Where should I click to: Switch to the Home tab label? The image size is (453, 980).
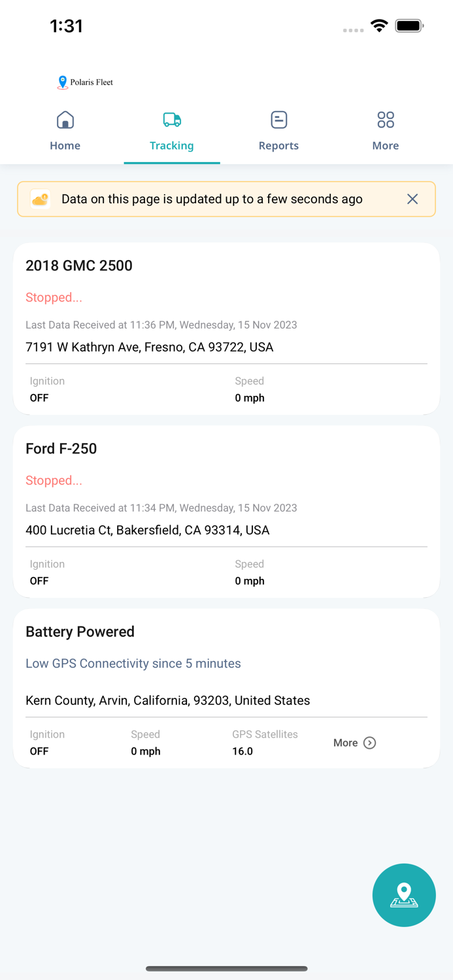65,146
